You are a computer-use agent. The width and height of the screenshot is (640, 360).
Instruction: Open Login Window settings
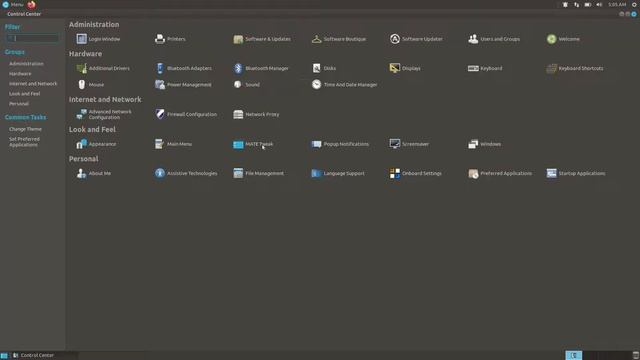pyautogui.click(x=98, y=39)
